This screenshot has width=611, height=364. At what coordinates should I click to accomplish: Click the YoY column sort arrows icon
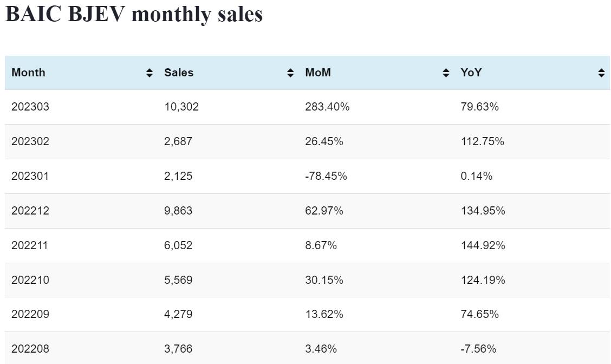pyautogui.click(x=601, y=73)
